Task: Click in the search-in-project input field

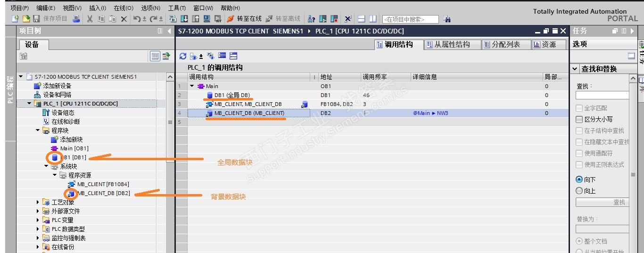Action: pos(410,19)
